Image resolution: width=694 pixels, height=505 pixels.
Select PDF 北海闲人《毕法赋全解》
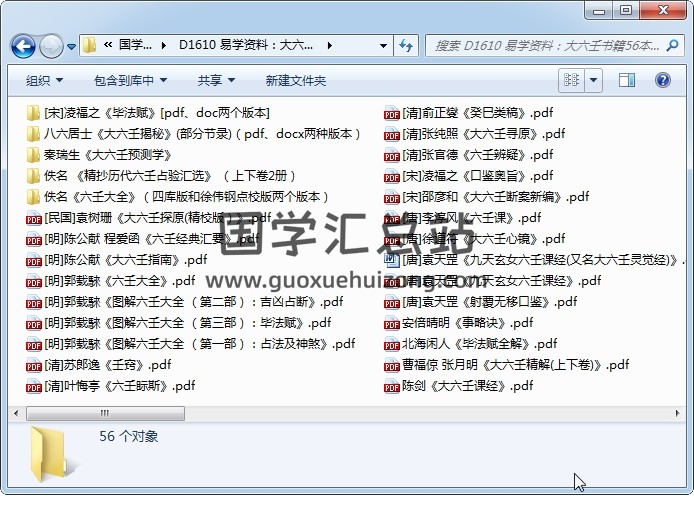(470, 344)
